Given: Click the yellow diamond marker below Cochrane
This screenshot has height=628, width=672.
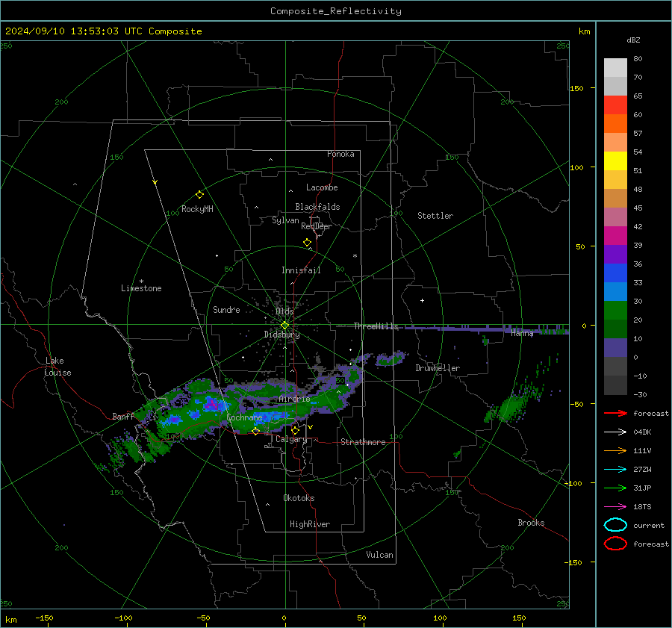Looking at the screenshot, I should tap(255, 431).
